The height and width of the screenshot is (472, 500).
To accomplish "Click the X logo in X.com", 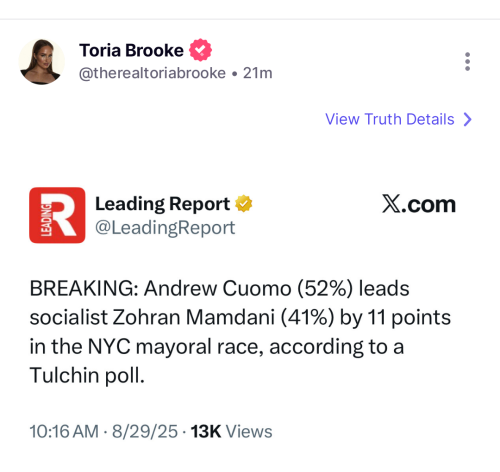I will point(391,204).
